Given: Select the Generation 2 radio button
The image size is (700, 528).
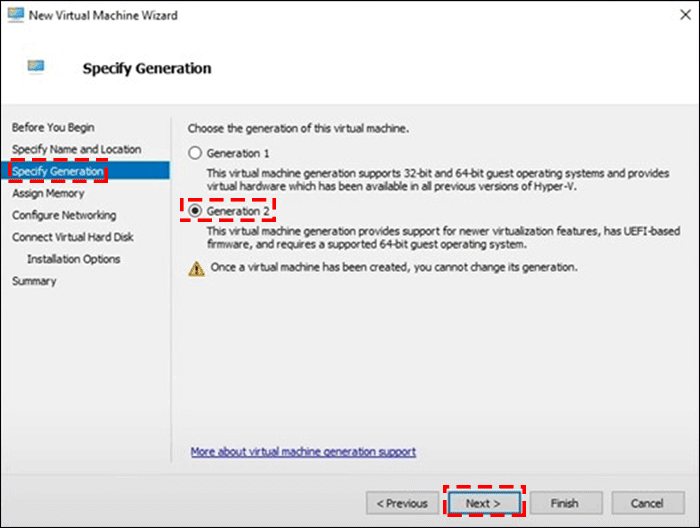Looking at the screenshot, I should pyautogui.click(x=196, y=212).
